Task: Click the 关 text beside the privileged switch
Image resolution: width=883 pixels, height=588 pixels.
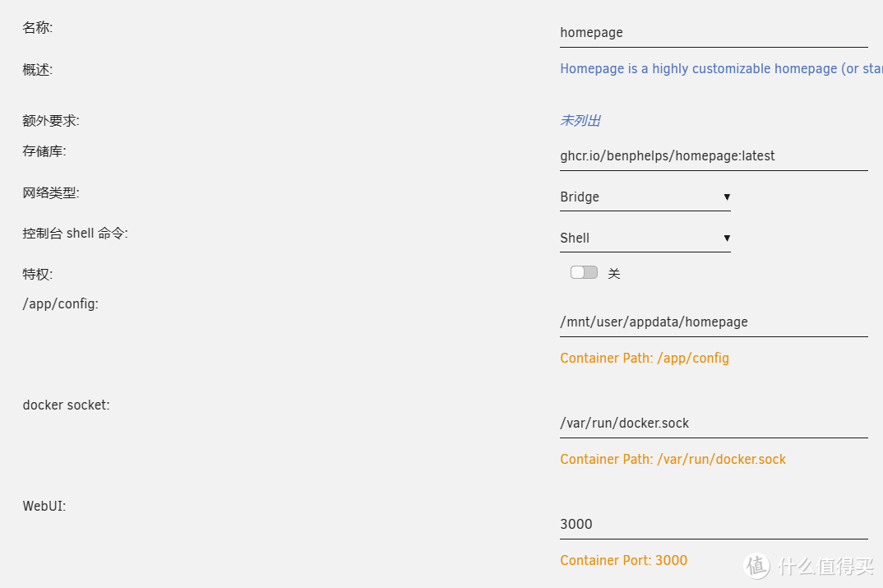Action: (613, 274)
